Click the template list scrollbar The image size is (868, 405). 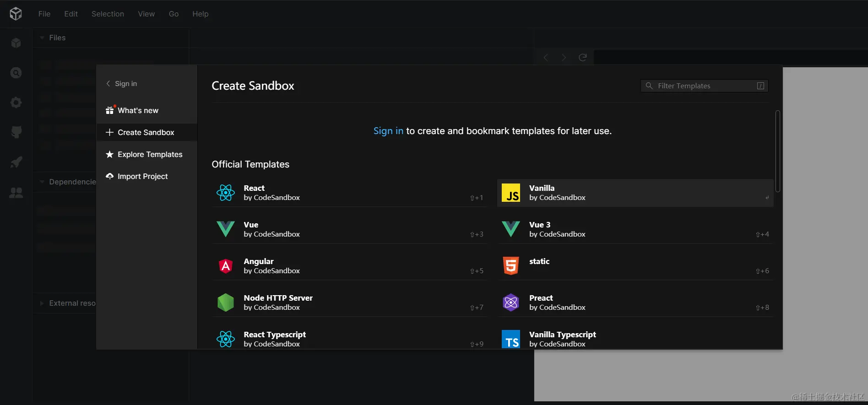[x=777, y=151]
